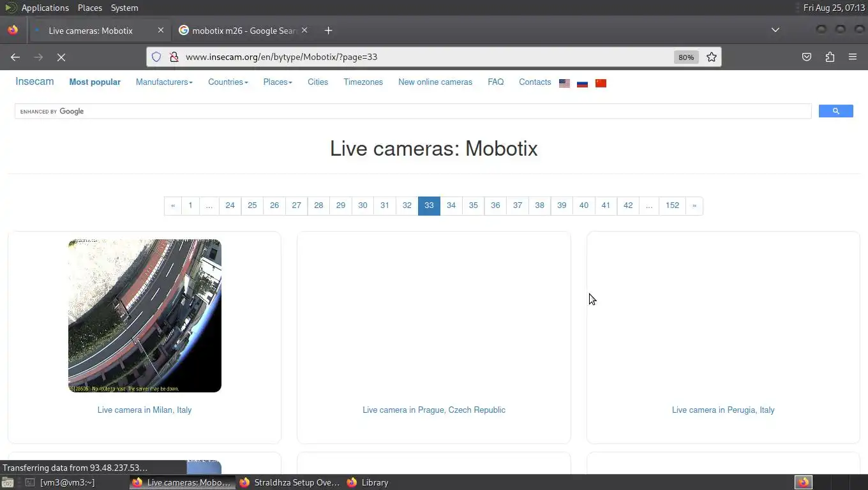Click show desktop icon in taskbar
Viewport: 868px width, 490px height.
7,482
